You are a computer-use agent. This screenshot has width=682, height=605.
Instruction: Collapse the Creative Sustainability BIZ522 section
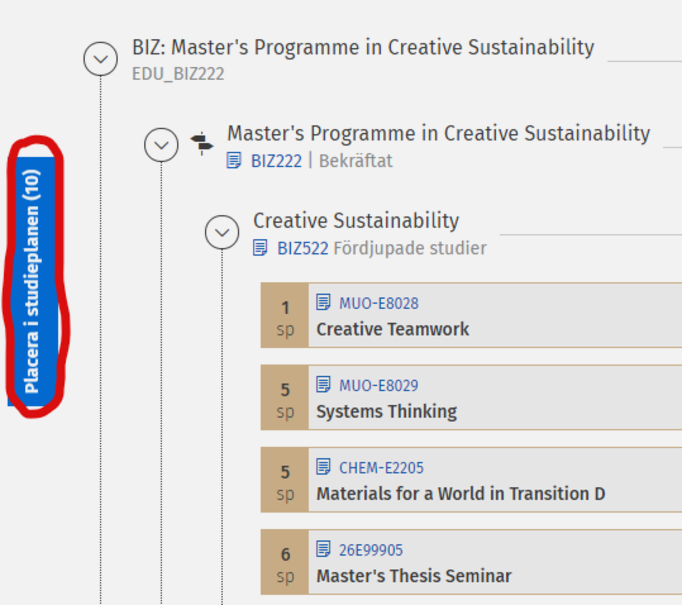222,232
